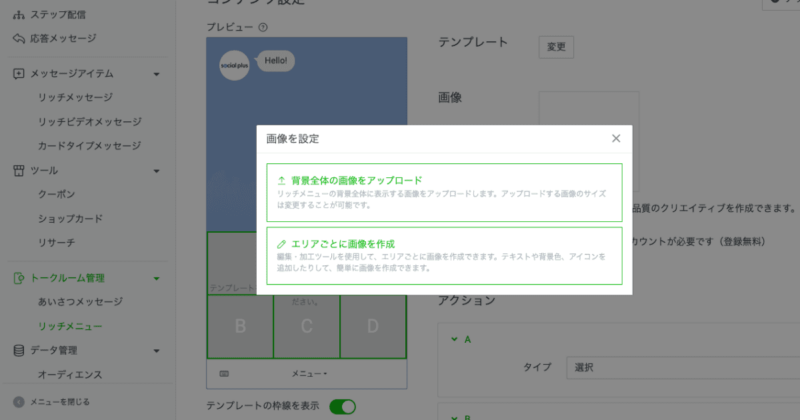The image size is (800, 420).
Task: Click the empty 画像 thumbnail box
Action: coord(589,141)
